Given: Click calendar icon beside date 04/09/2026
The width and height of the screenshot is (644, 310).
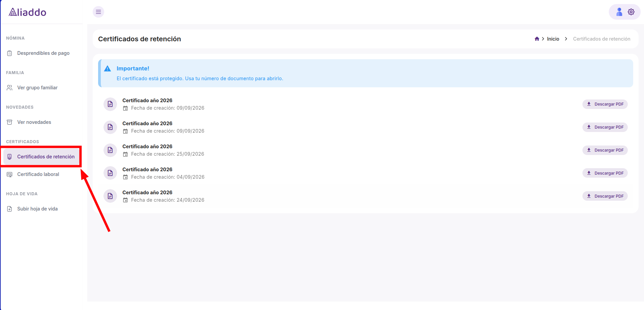Looking at the screenshot, I should pyautogui.click(x=125, y=177).
